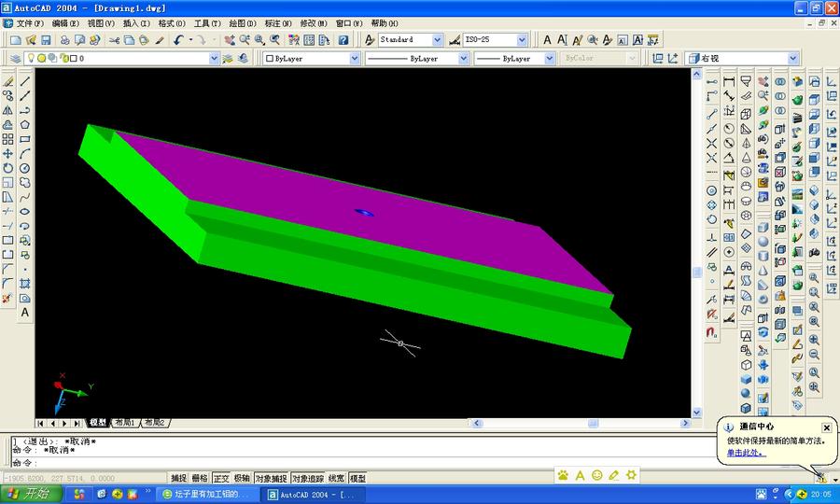Open the ISO-25 dimension style dropdown
Viewport: 840px width, 504px height.
click(522, 39)
